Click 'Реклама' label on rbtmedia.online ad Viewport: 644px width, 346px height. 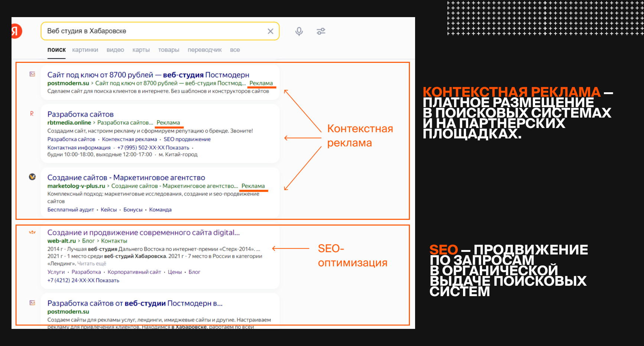point(168,123)
